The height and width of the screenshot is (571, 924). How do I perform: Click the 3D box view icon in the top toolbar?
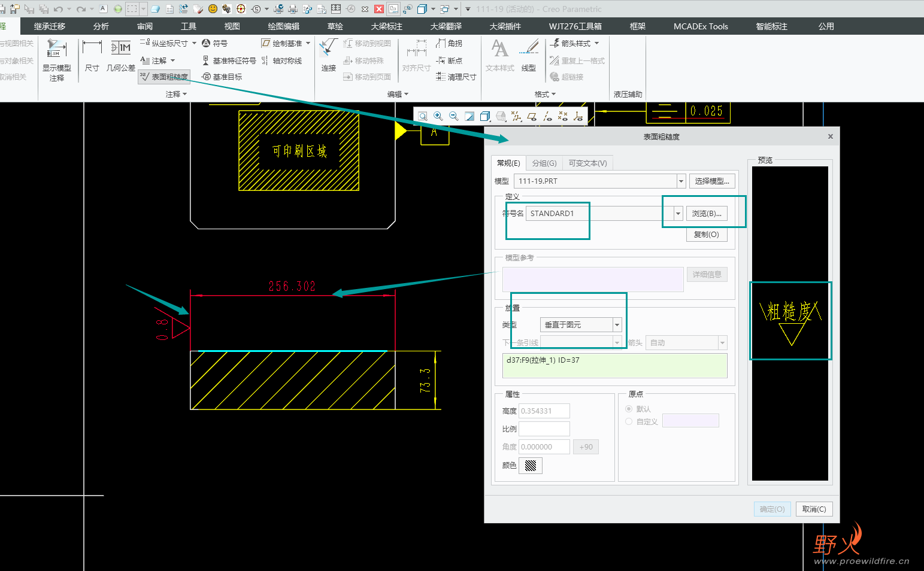422,9
